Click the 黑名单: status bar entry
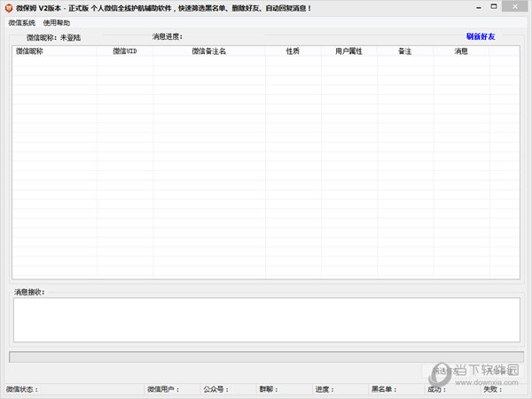 [385, 389]
